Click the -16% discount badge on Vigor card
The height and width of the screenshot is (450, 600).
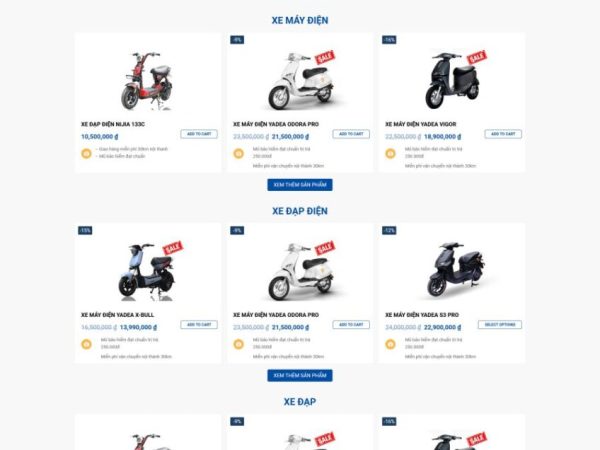pyautogui.click(x=389, y=40)
